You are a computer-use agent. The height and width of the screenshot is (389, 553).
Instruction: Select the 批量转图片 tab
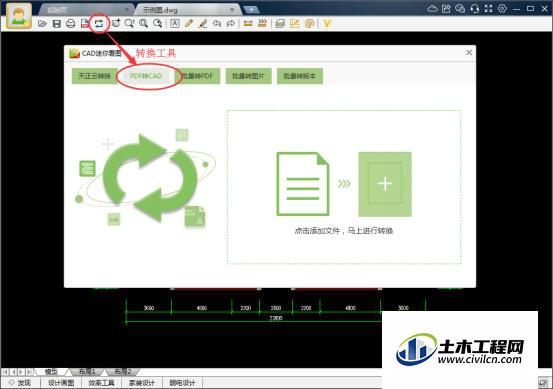point(249,76)
